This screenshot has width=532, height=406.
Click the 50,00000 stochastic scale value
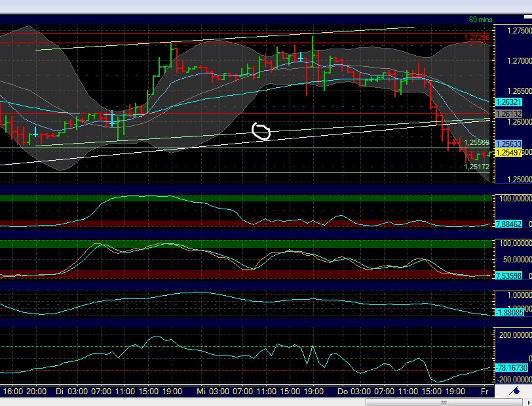click(x=517, y=260)
